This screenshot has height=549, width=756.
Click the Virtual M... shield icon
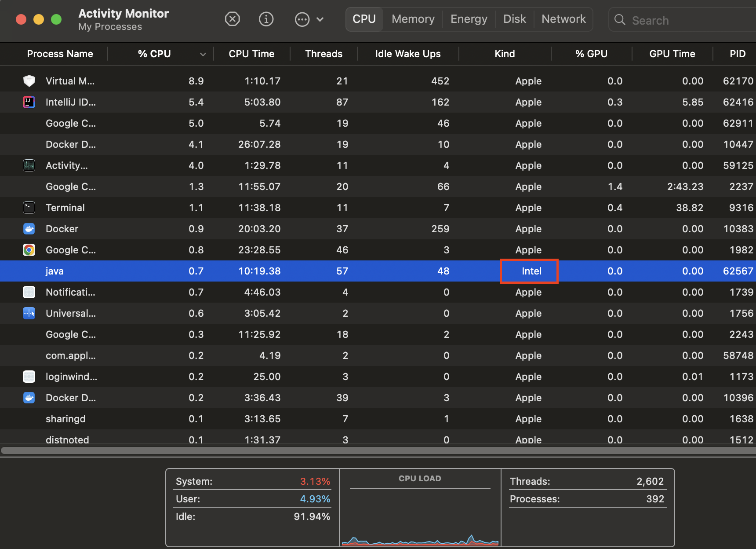[29, 81]
